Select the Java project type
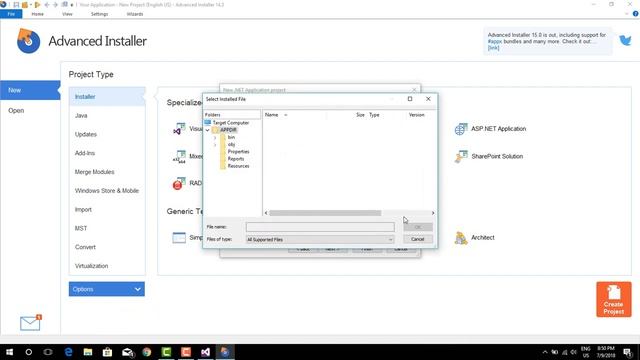640x360 pixels. [81, 116]
